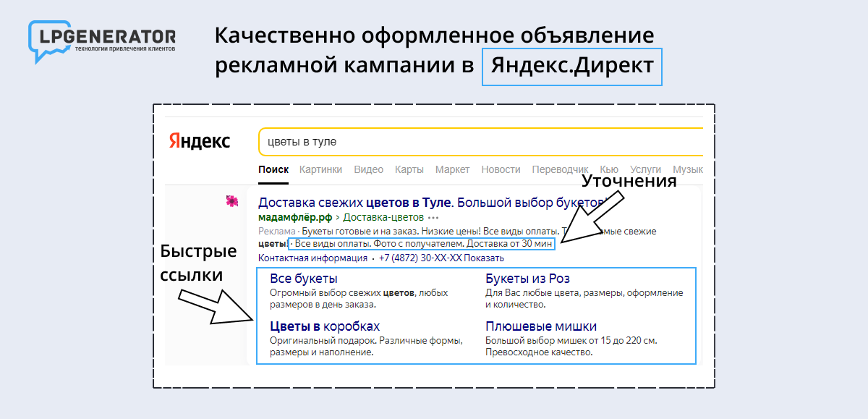The height and width of the screenshot is (419, 868).
Task: Switch to the Видео tab
Action: (369, 169)
